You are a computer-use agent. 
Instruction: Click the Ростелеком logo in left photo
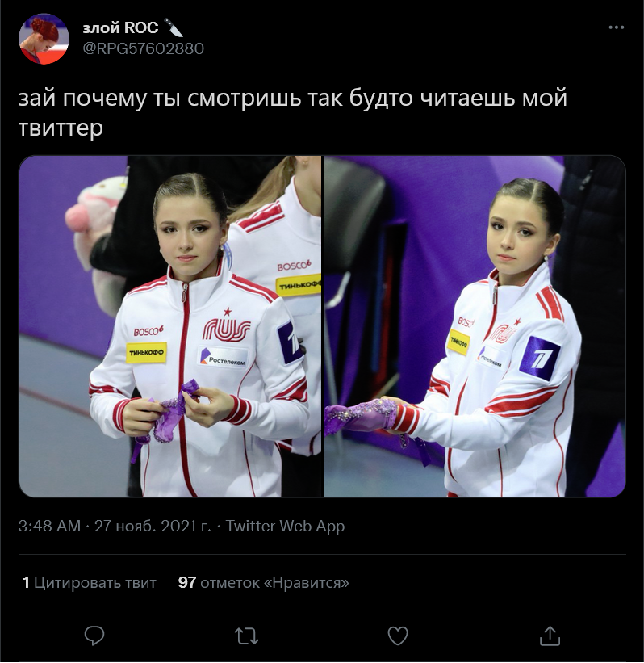coord(224,357)
